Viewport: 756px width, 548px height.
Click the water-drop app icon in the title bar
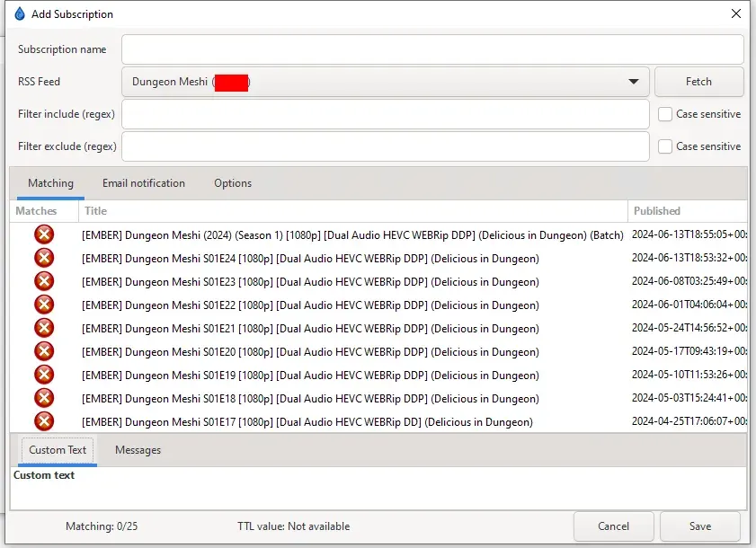coord(19,14)
